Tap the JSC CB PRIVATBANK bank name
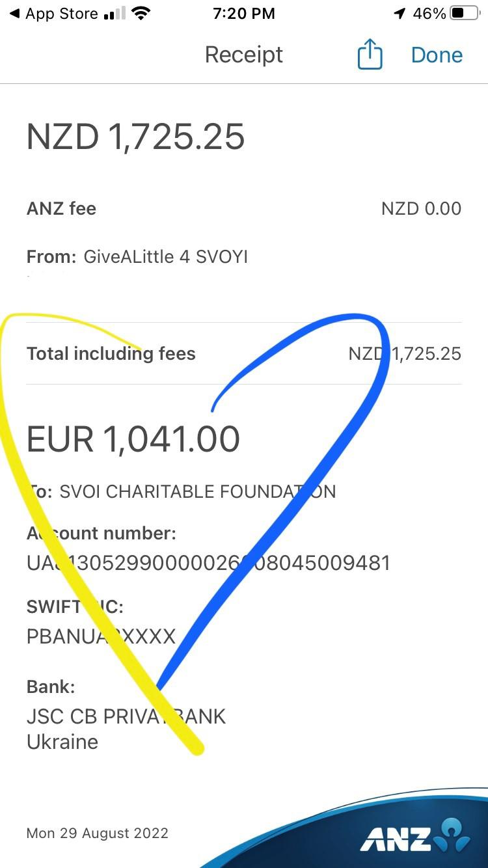This screenshot has width=488, height=868. tap(126, 716)
